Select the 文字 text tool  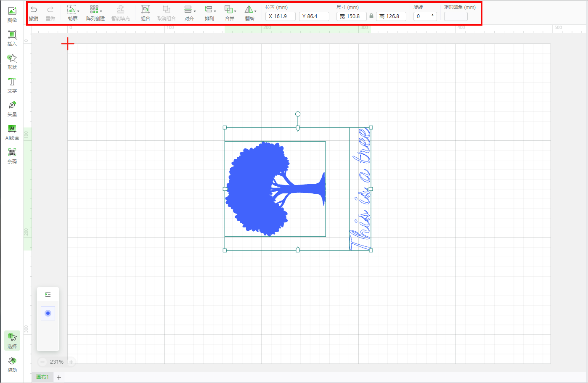pyautogui.click(x=12, y=85)
